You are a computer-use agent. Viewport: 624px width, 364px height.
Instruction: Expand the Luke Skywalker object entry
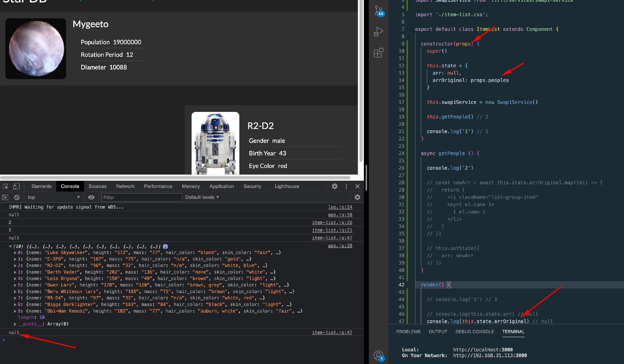[15, 253]
